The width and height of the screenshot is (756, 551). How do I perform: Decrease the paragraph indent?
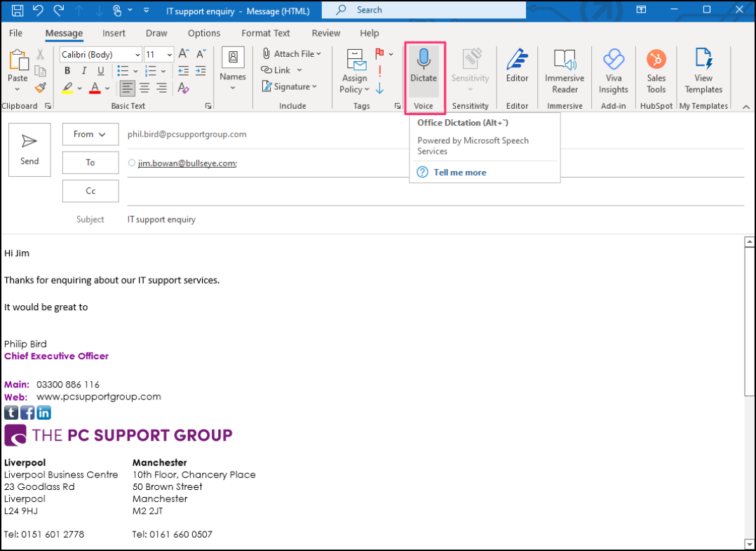tap(183, 71)
